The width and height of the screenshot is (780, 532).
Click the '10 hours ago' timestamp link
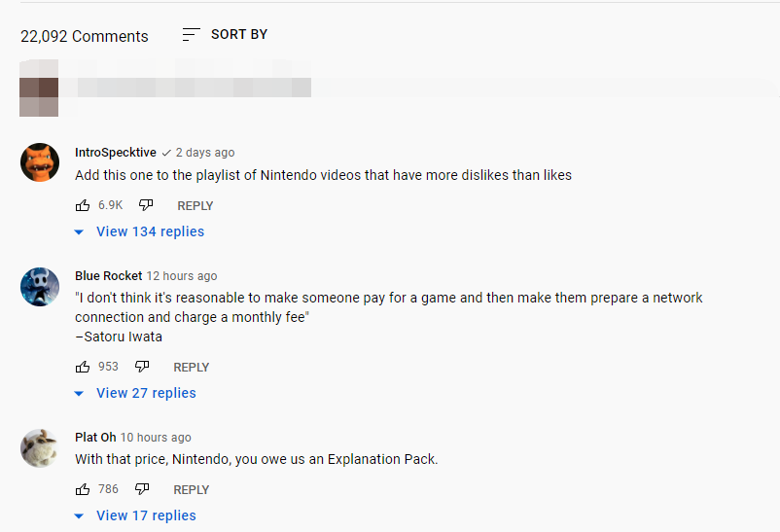[x=156, y=438]
